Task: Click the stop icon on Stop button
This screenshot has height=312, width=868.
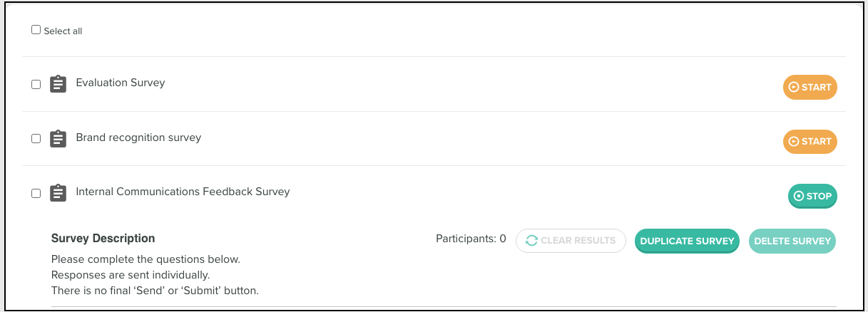Action: click(x=799, y=196)
